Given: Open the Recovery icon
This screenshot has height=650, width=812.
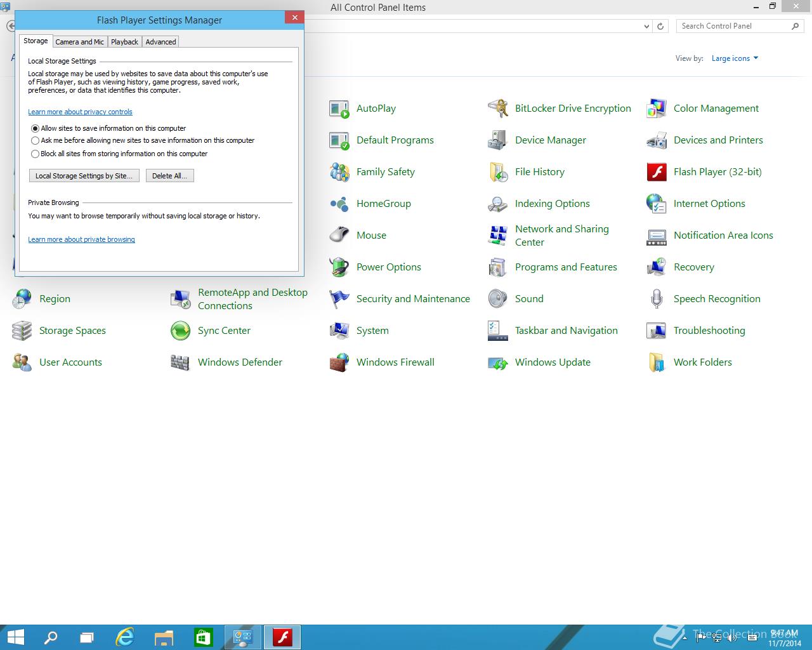Looking at the screenshot, I should pyautogui.click(x=657, y=267).
